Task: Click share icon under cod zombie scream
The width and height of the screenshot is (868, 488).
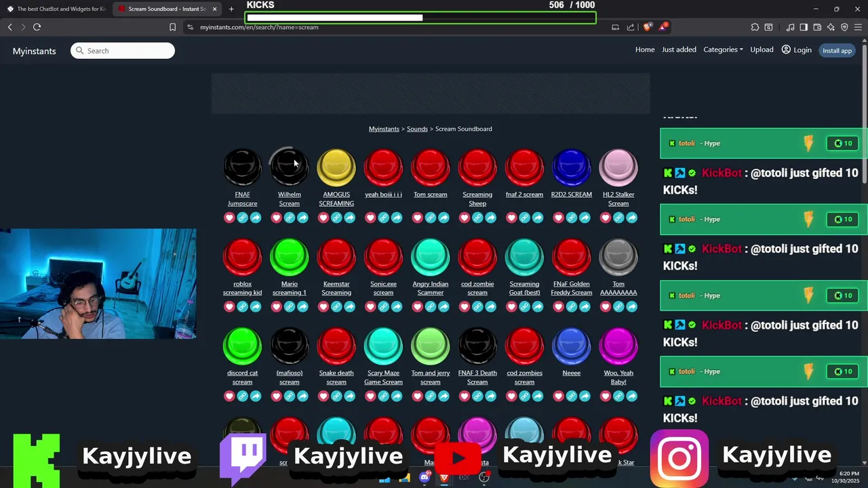Action: 490,307
